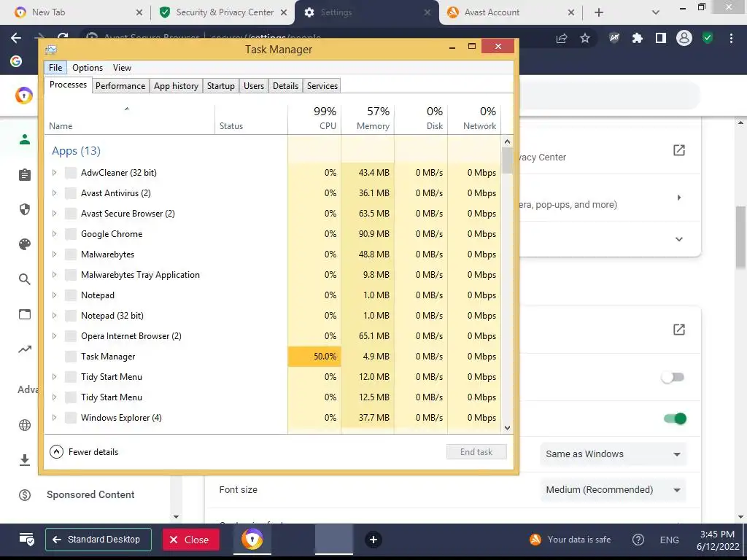Open the Privacy shield icon in sidebar

(25, 209)
